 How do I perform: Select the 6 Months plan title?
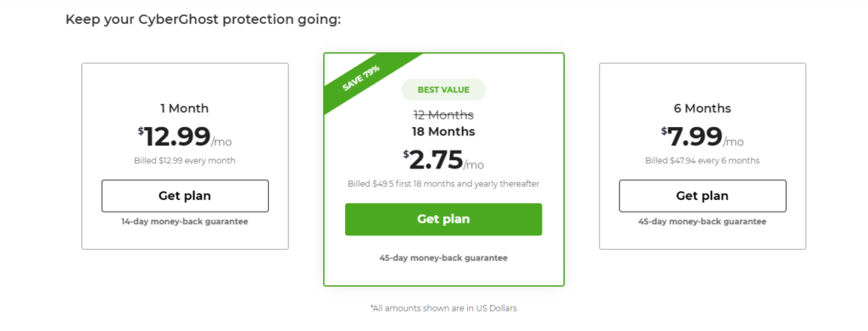(703, 108)
